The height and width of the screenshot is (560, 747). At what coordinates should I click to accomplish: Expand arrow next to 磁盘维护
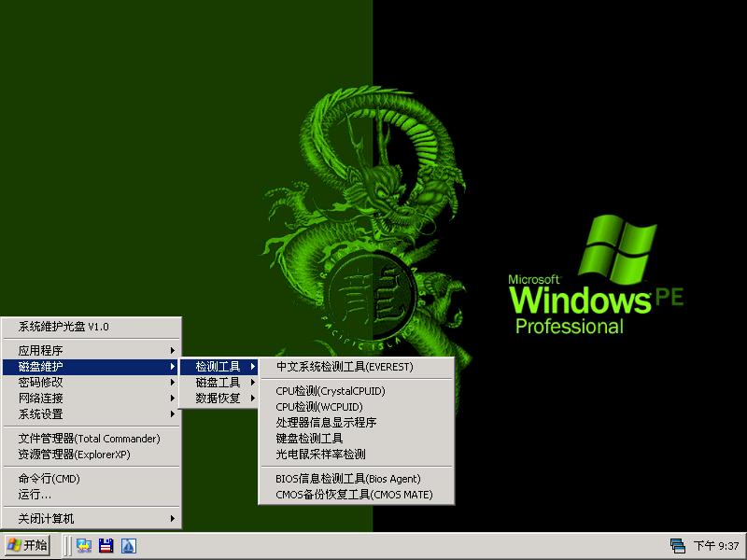[x=173, y=367]
